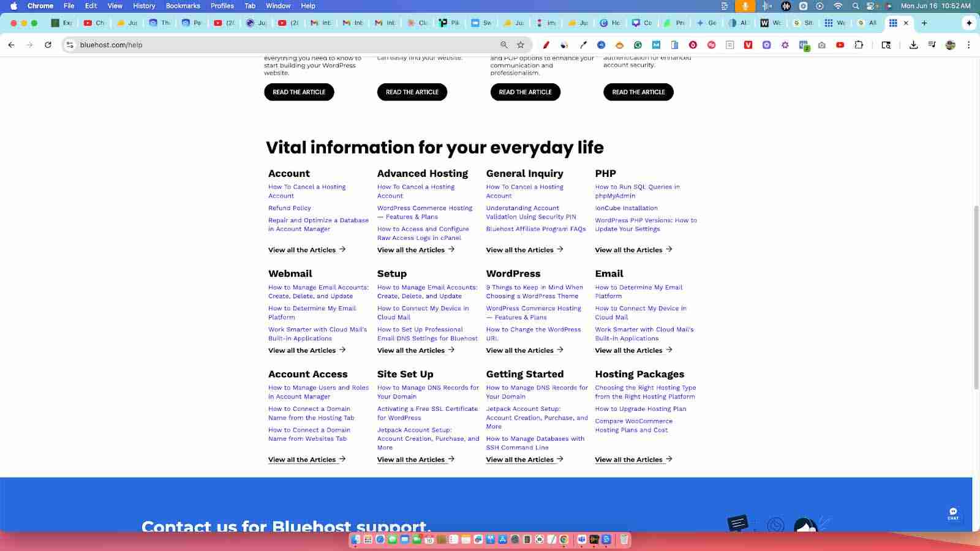Click the zoom magnifier in address bar

point(504,45)
